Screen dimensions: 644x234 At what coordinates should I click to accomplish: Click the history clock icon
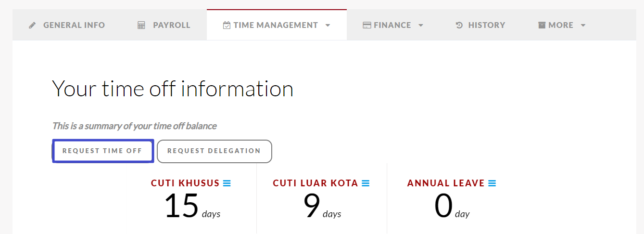459,25
